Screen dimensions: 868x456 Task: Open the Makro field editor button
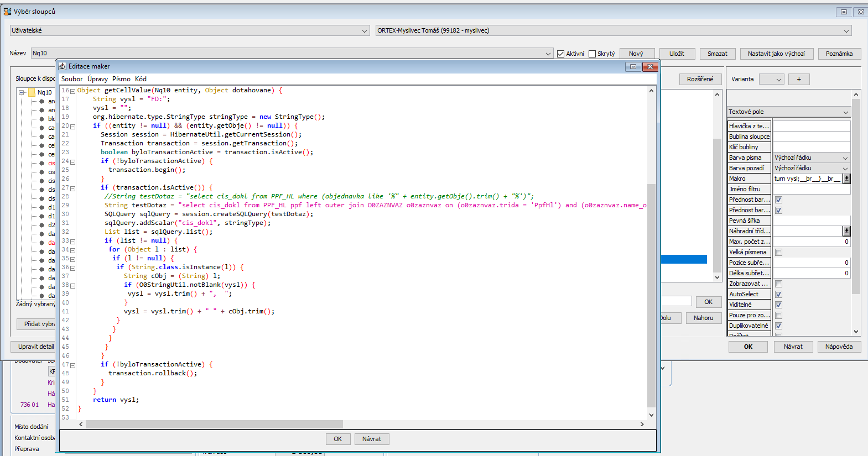(846, 179)
